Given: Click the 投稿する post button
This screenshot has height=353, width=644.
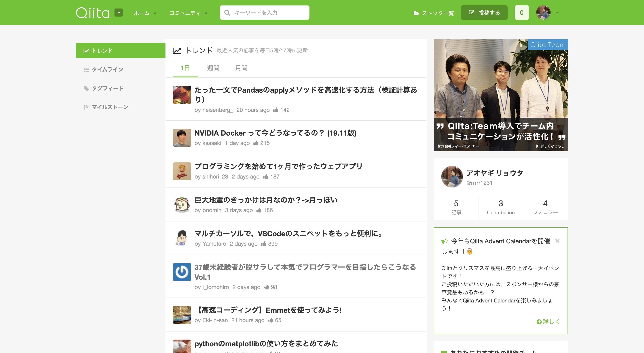Looking at the screenshot, I should tap(484, 12).
